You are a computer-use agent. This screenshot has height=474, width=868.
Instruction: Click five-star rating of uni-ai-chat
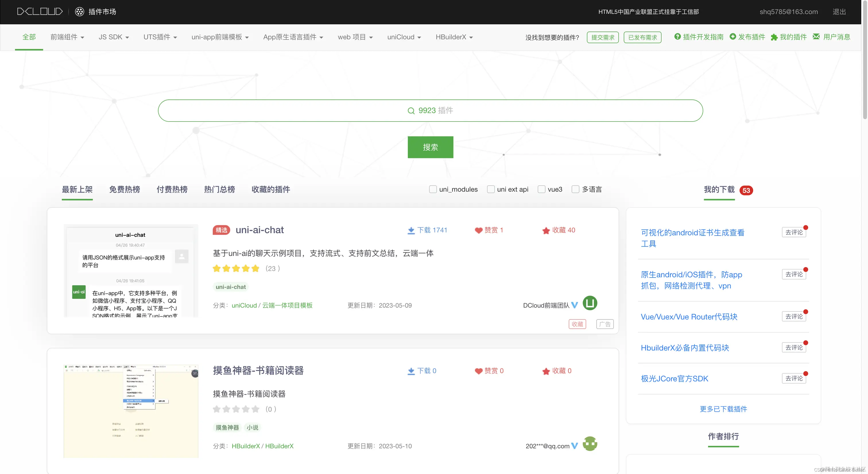(236, 268)
